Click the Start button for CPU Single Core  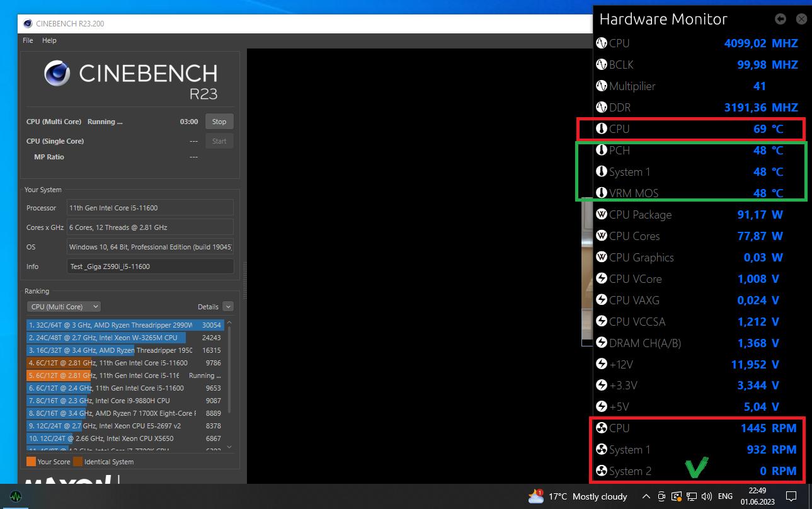[219, 141]
